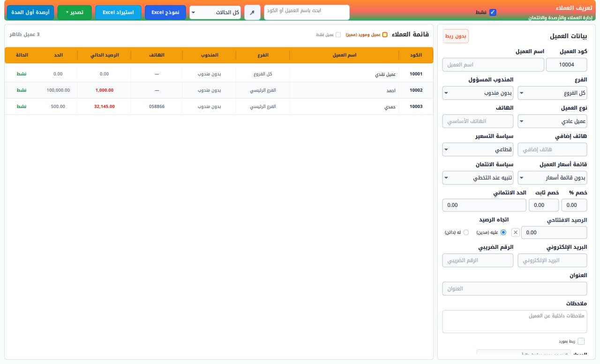Expand the سياسة الائتمان dropdown
Image resolution: width=600 pixels, height=364 pixels.
(x=478, y=178)
